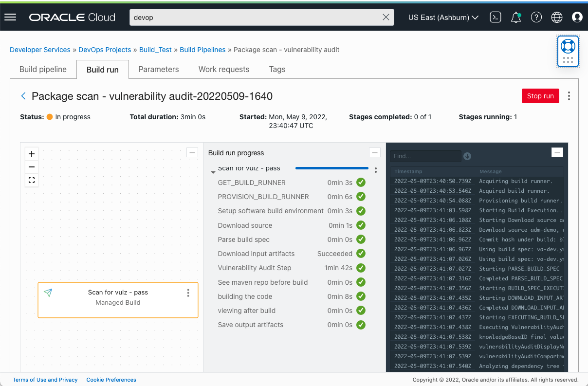Open the language globe icon

556,17
